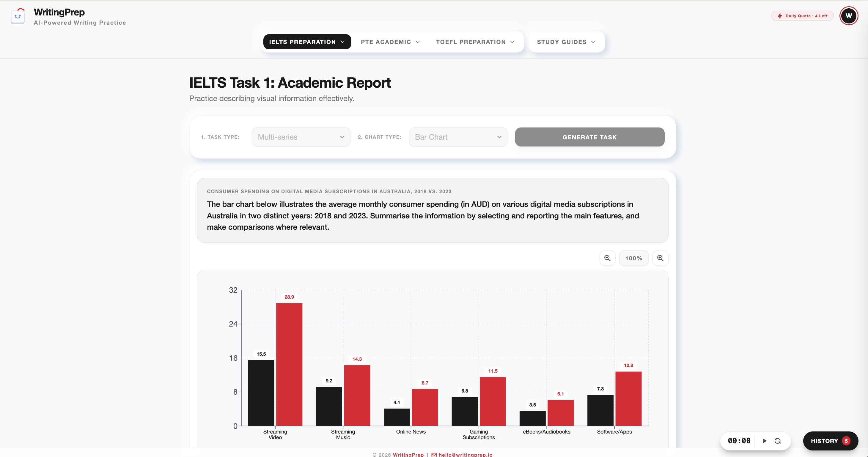Open the Study Guides menu

tap(566, 42)
